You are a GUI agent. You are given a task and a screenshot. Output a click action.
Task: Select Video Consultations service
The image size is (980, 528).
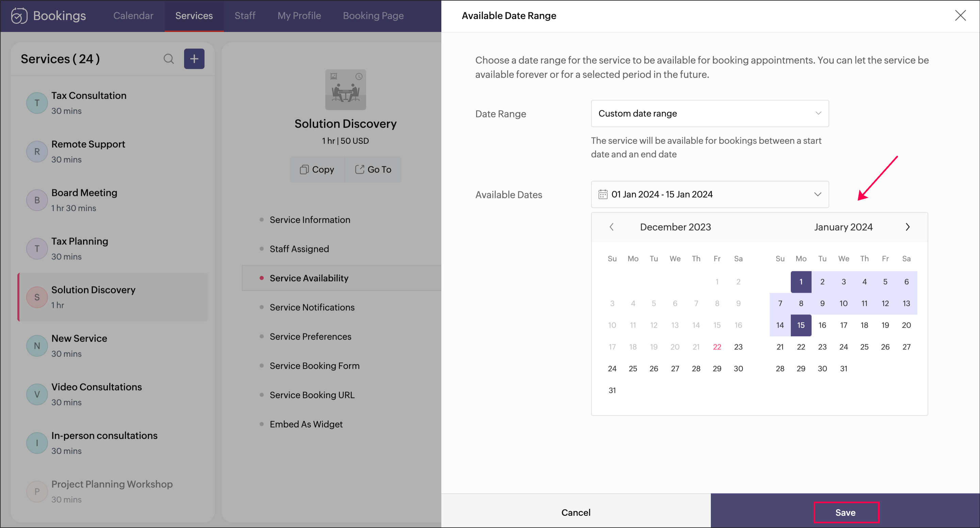(x=113, y=395)
